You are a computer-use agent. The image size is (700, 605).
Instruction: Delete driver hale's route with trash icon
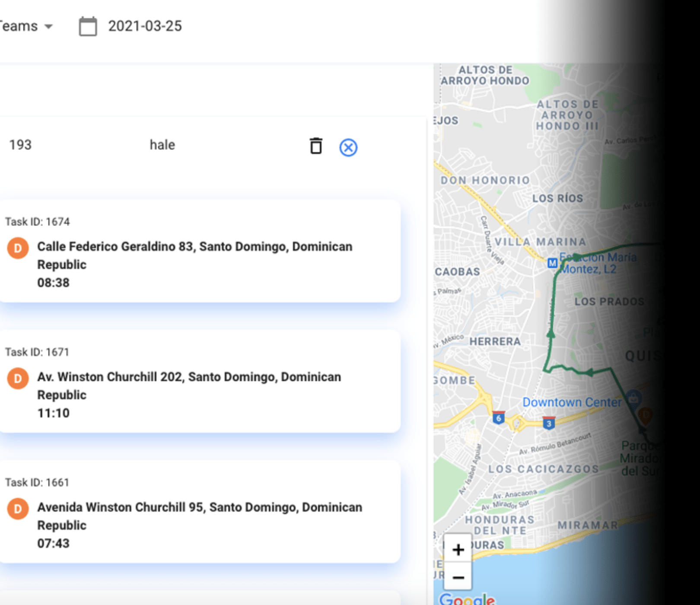tap(317, 146)
